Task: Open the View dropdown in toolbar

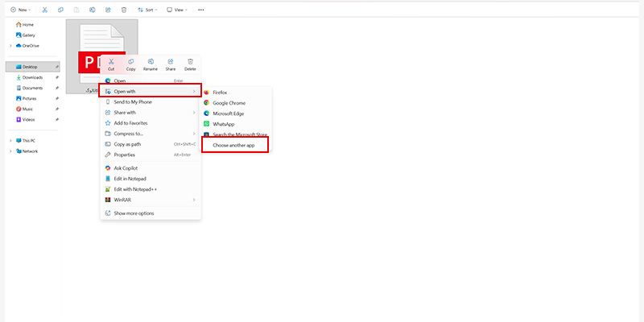Action: (179, 10)
